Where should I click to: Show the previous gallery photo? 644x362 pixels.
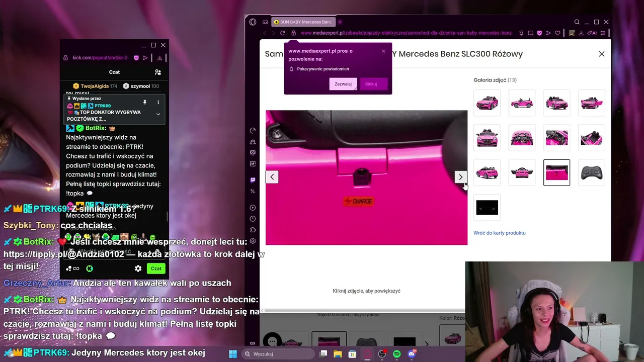coord(272,177)
